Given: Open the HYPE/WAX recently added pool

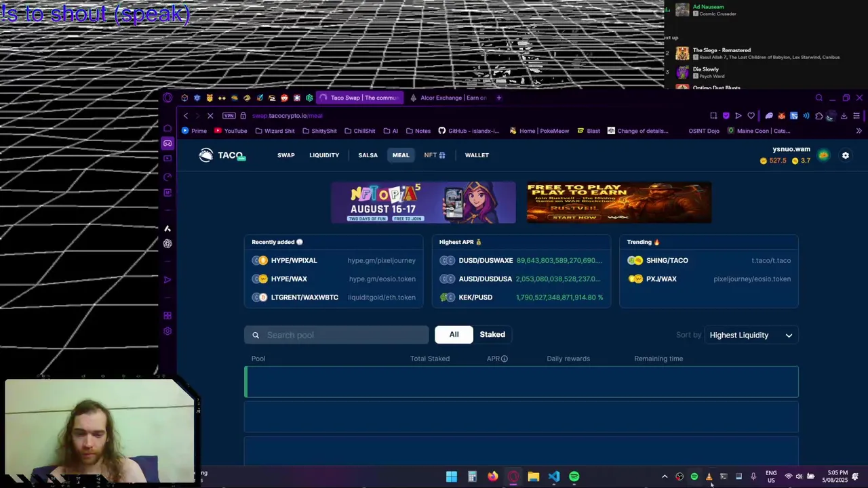Looking at the screenshot, I should pyautogui.click(x=334, y=279).
